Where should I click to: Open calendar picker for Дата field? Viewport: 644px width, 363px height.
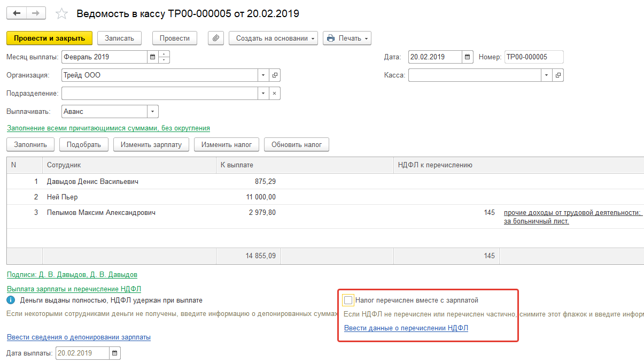468,57
